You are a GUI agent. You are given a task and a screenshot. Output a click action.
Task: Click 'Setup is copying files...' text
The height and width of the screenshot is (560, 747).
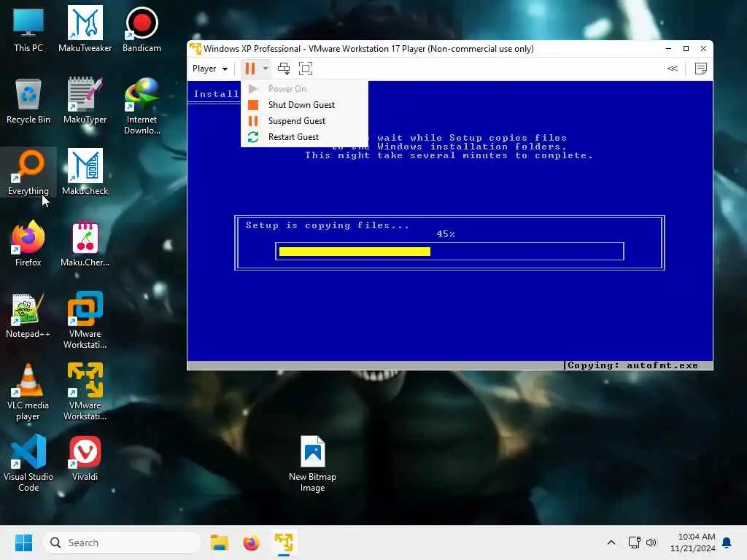pos(328,225)
